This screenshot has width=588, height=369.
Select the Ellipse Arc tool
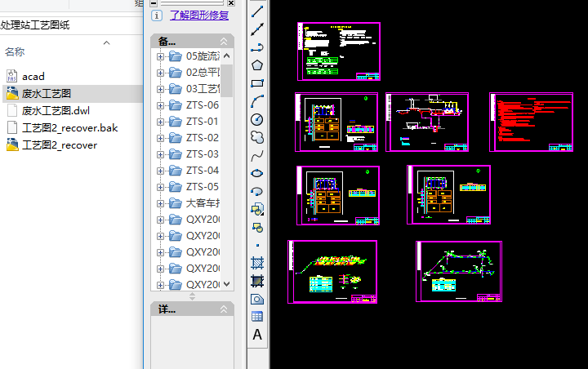pyautogui.click(x=257, y=191)
